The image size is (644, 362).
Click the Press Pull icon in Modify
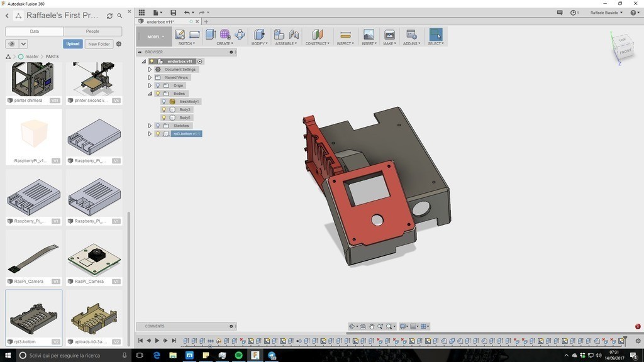258,35
